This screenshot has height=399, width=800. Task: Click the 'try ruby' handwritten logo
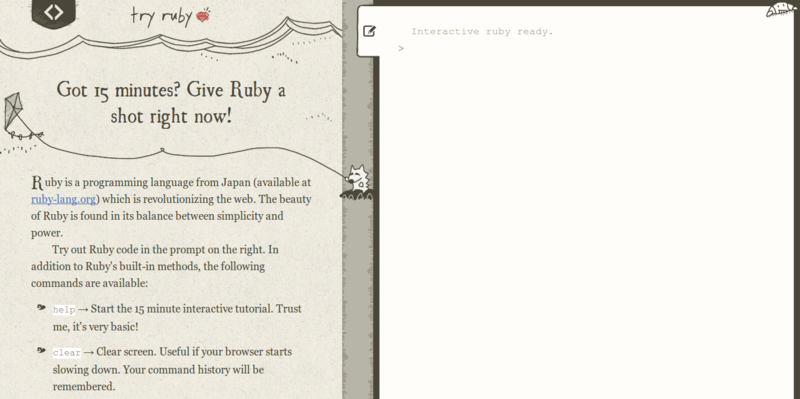[161, 15]
